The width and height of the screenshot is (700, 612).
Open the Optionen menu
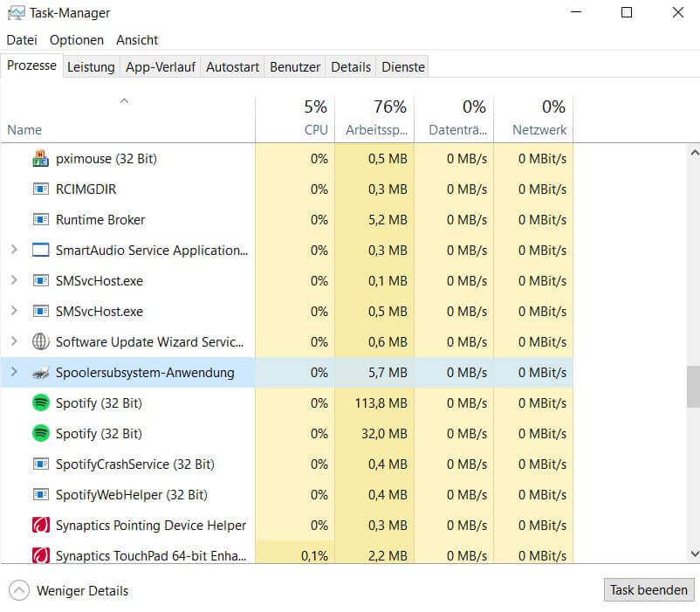(x=76, y=40)
